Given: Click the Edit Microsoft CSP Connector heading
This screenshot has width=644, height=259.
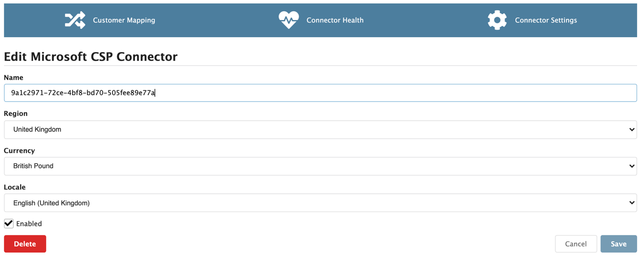Looking at the screenshot, I should coord(91,57).
